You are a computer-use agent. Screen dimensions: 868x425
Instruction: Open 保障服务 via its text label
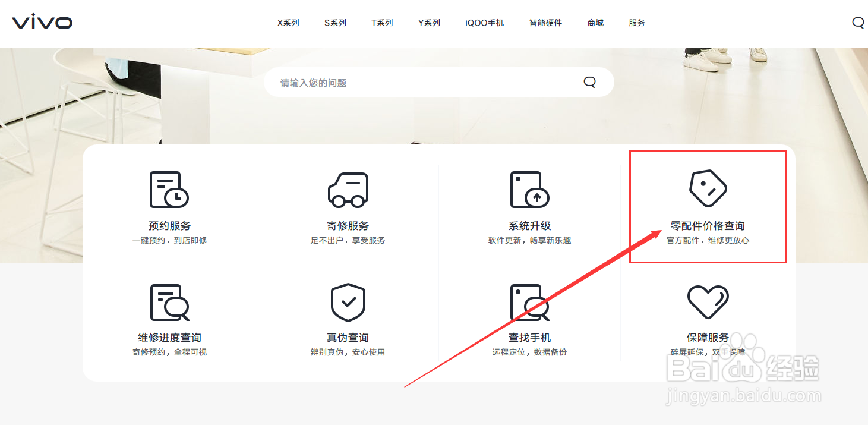[708, 337]
